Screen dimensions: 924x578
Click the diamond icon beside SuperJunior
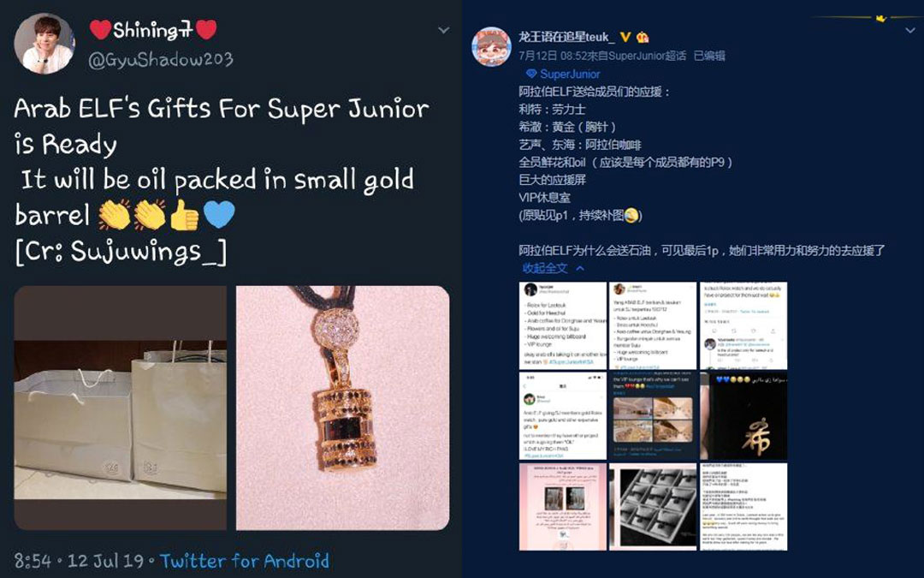tap(531, 74)
